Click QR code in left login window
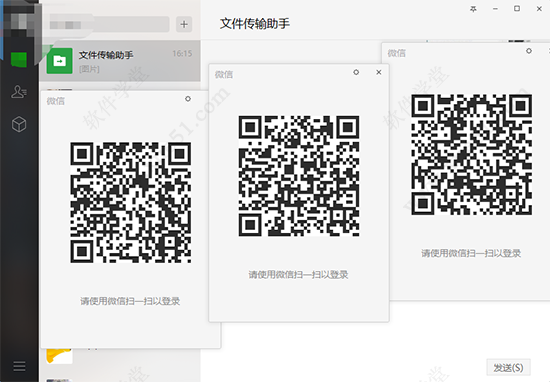The image size is (550, 382). click(x=130, y=202)
